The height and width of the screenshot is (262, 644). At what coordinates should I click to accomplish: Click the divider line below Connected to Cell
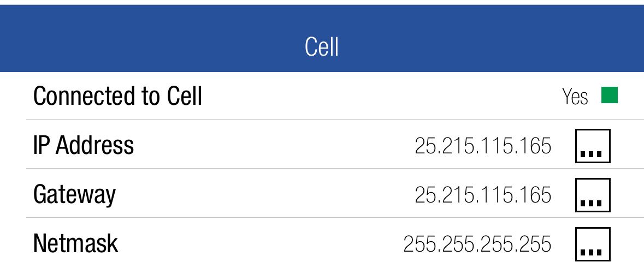(328, 120)
